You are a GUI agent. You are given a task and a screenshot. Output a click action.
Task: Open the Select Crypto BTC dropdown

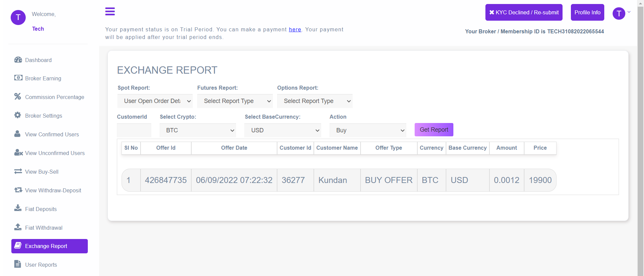coord(198,130)
